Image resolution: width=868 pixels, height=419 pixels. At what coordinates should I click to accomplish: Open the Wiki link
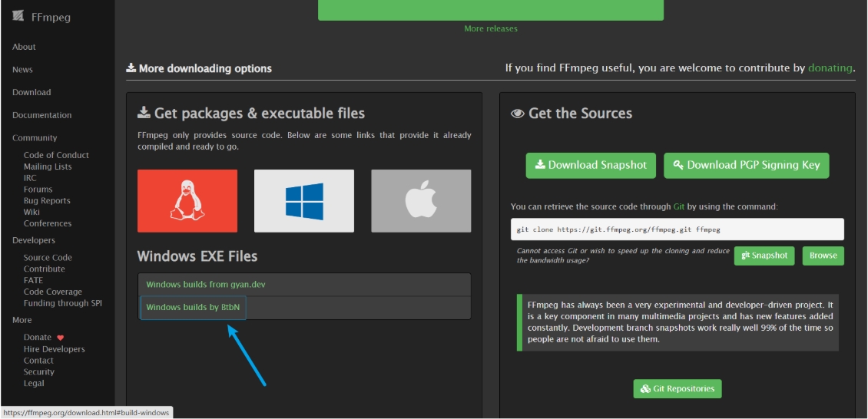(31, 212)
